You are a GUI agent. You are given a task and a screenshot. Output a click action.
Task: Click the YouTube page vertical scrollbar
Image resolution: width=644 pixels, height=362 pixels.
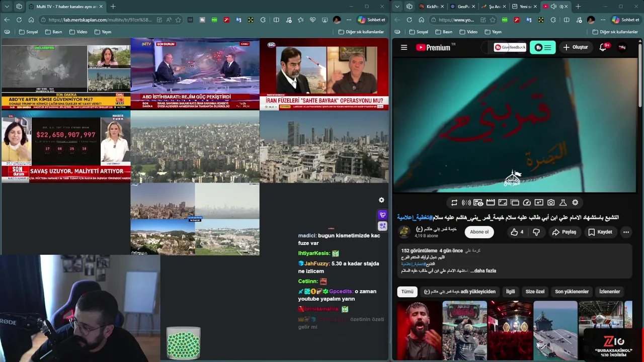[640, 75]
